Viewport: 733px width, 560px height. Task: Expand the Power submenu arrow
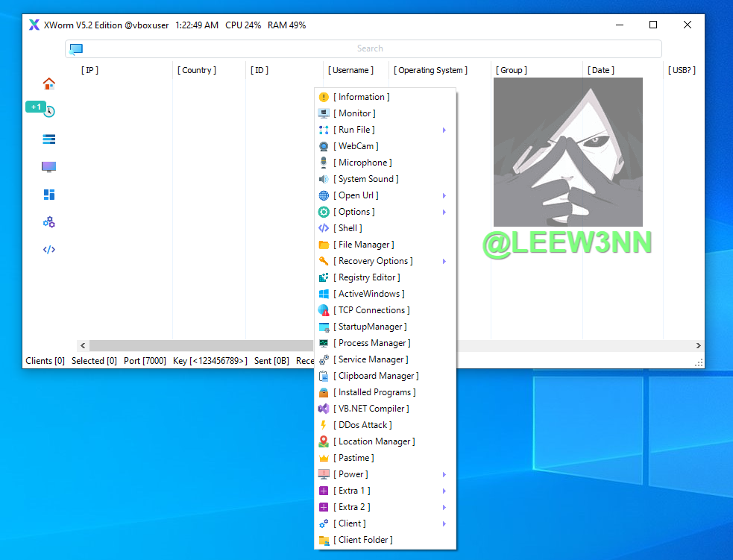point(444,474)
